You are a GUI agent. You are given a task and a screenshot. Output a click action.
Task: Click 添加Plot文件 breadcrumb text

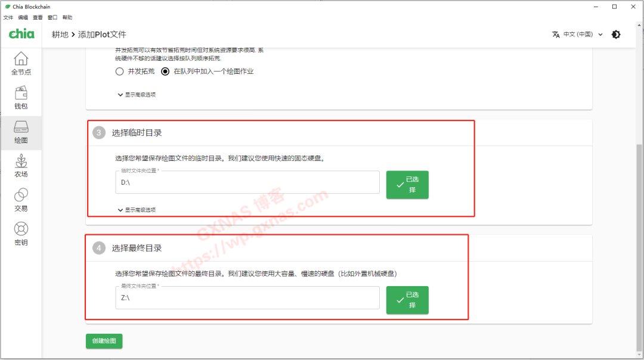(103, 35)
